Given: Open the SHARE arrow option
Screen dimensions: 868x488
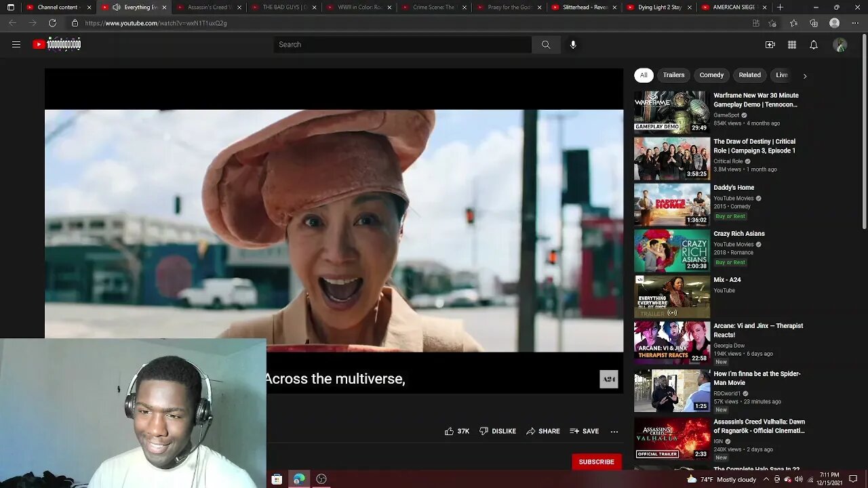Looking at the screenshot, I should pyautogui.click(x=543, y=431).
